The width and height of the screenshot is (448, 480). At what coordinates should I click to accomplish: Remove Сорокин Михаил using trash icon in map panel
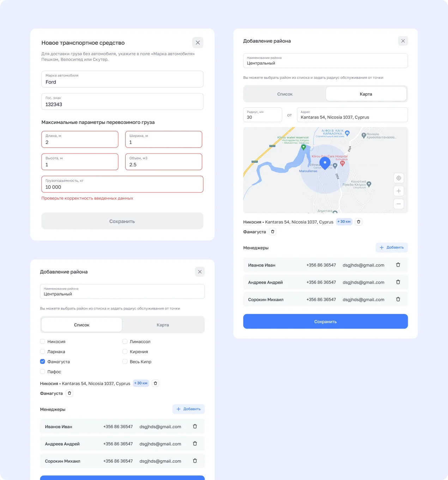pyautogui.click(x=398, y=299)
